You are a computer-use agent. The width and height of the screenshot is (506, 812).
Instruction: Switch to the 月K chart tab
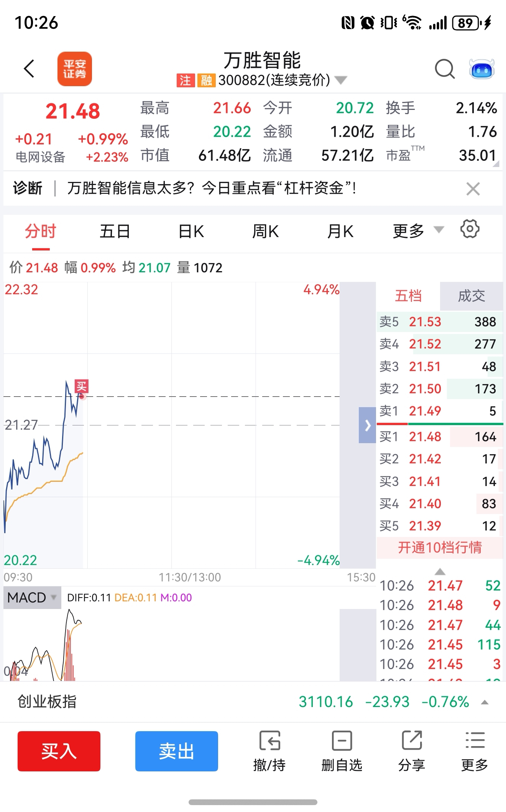pos(340,231)
